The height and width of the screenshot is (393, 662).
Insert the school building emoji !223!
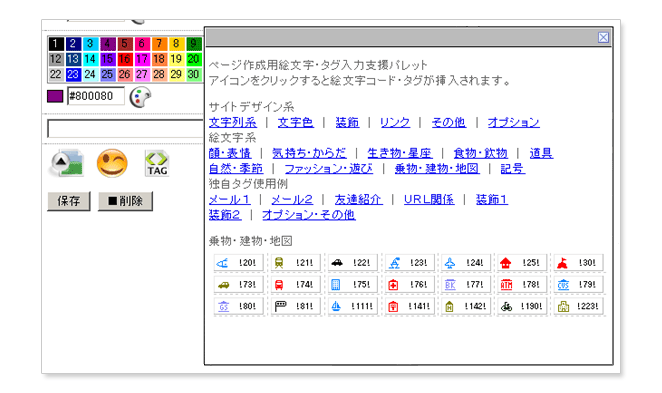[x=579, y=306]
